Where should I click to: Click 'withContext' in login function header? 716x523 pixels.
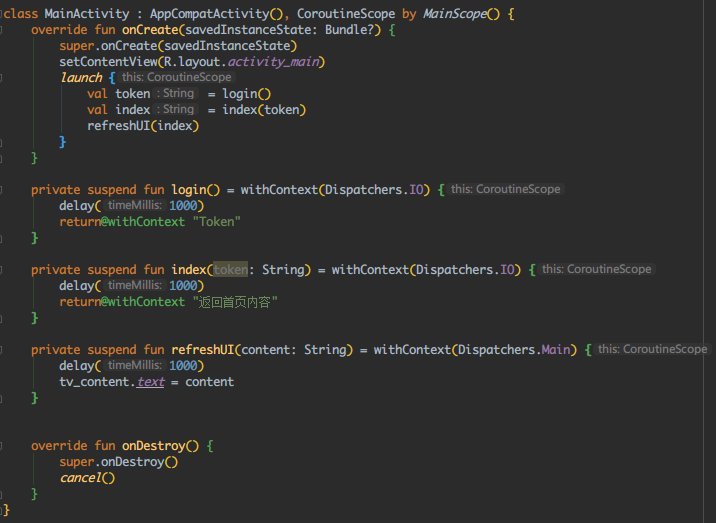pos(279,190)
